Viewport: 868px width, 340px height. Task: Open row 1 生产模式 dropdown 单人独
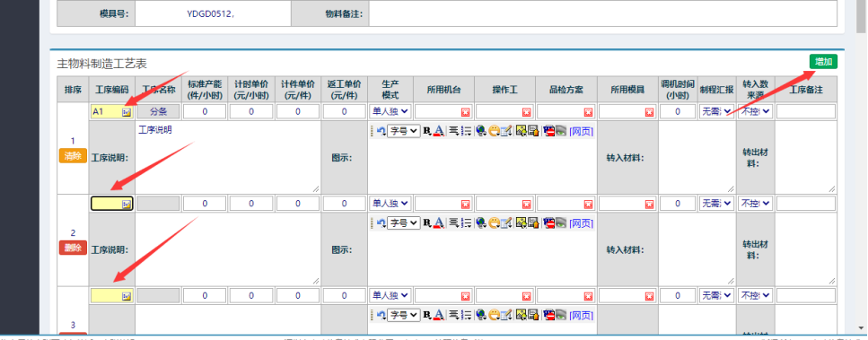point(390,111)
